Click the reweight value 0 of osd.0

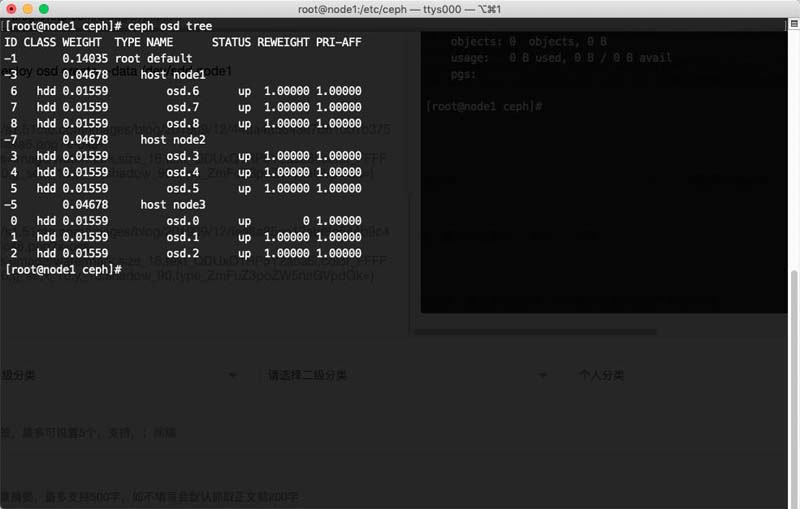[306, 221]
